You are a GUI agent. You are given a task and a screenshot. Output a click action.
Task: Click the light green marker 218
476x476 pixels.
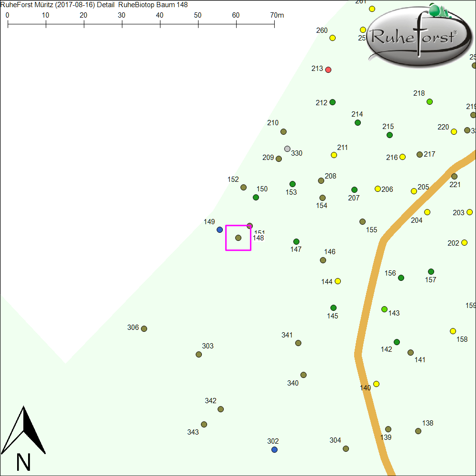tap(430, 101)
